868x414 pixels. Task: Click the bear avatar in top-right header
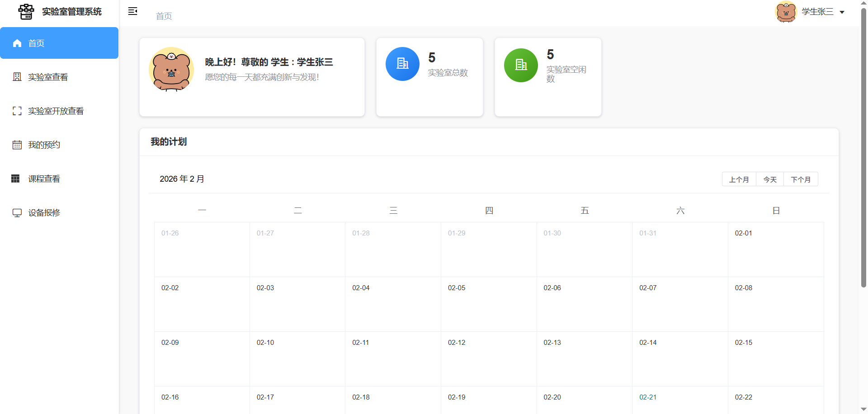(786, 12)
